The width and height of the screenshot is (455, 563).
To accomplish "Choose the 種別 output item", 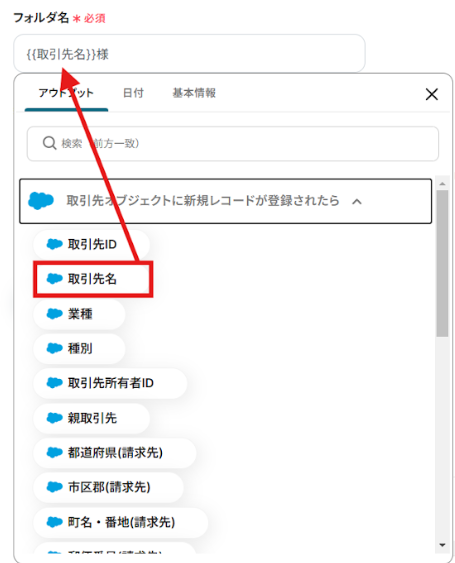I will coord(79,348).
